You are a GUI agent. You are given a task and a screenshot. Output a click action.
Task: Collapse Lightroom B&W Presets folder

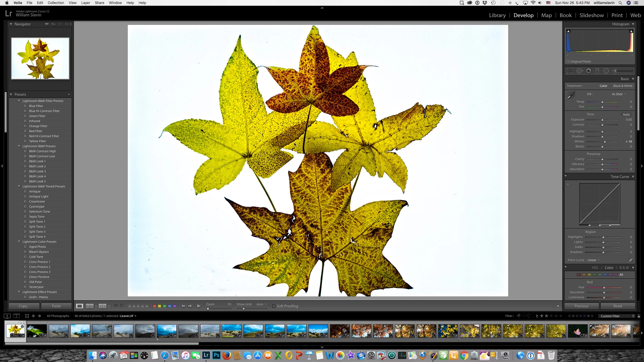[19, 146]
